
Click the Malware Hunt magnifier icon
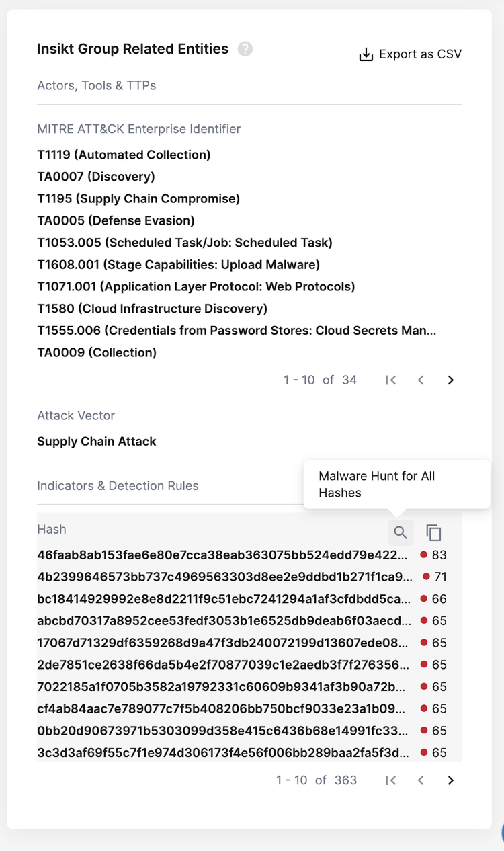coord(401,533)
